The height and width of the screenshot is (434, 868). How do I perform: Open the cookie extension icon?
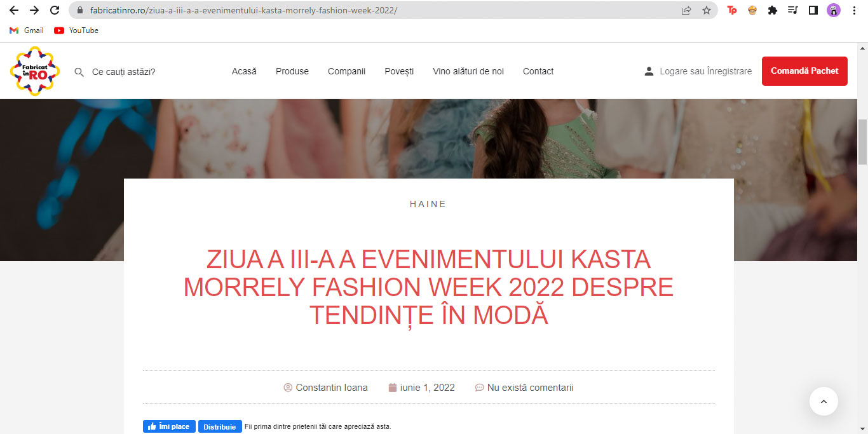tap(752, 10)
